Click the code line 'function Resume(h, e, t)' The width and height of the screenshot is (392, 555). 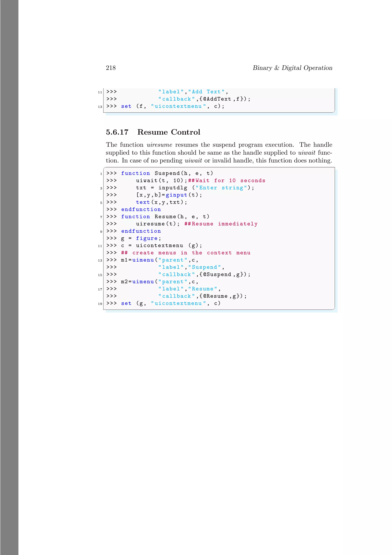tap(165, 217)
